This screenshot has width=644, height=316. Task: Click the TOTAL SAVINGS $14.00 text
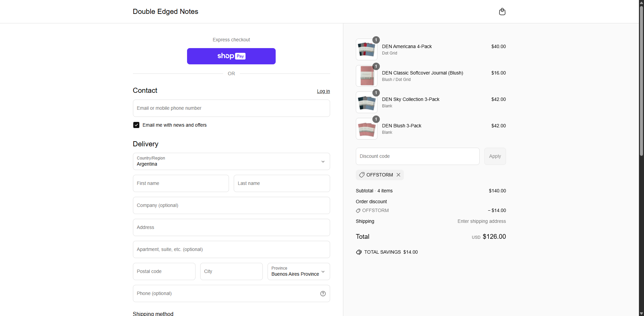point(391,252)
